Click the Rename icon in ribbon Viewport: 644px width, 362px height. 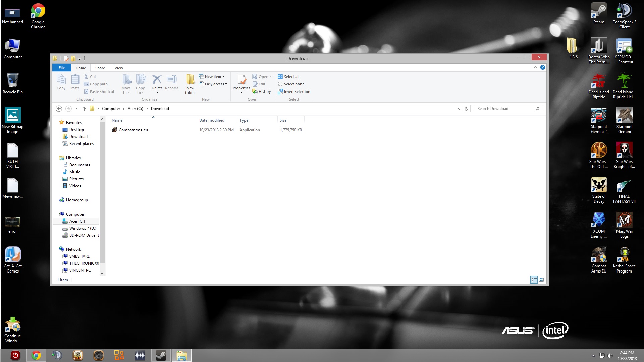pos(172,82)
